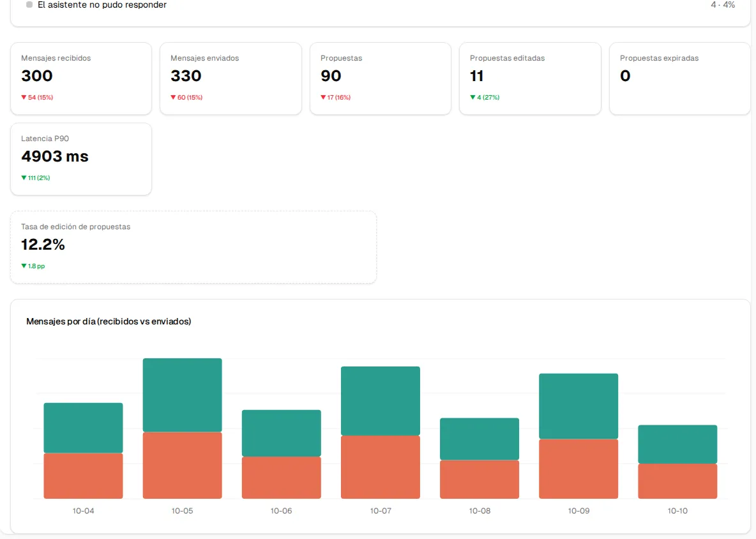This screenshot has width=756, height=539.
Task: Click the 10-08 axis date label
Action: point(480,510)
